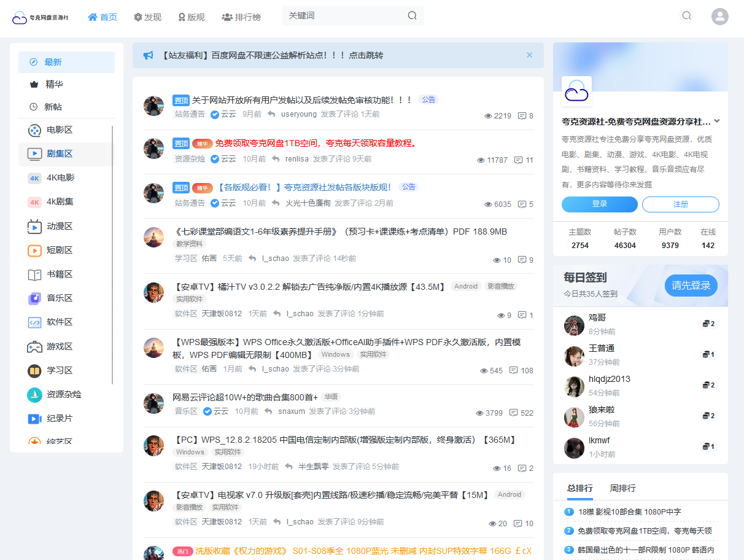
Task: Open the 版规 nav item
Action: click(x=192, y=17)
